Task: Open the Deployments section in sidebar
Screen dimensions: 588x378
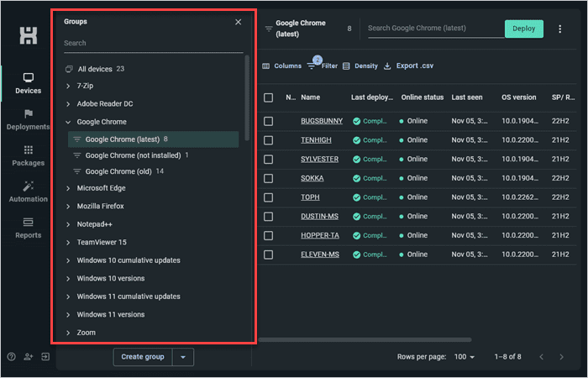Action: (x=28, y=120)
